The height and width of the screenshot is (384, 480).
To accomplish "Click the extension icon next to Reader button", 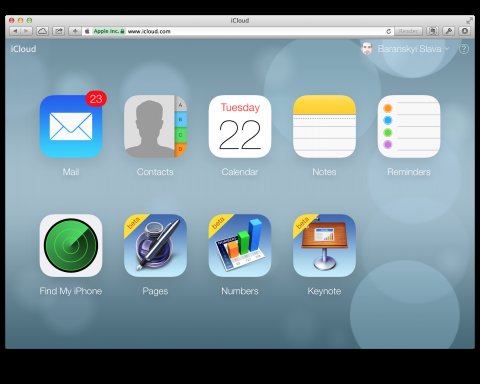I will (x=433, y=31).
